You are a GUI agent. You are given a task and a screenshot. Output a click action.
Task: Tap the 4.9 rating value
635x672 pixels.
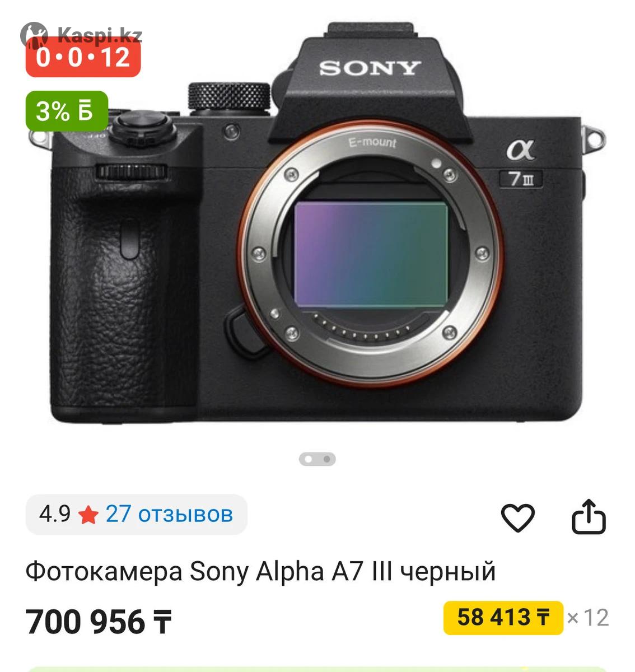pos(55,514)
